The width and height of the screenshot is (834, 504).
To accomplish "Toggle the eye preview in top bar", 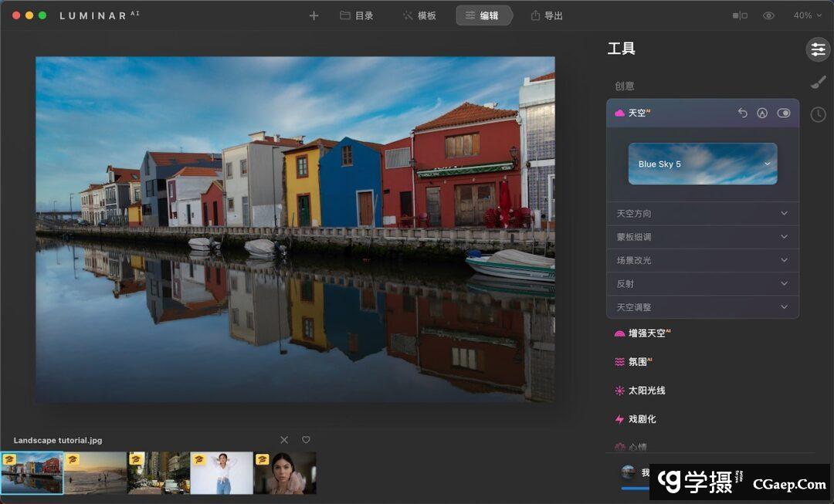I will (x=768, y=15).
